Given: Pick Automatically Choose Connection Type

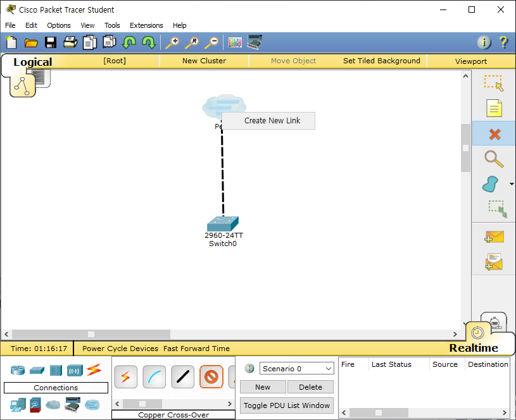Looking at the screenshot, I should coord(126,377).
